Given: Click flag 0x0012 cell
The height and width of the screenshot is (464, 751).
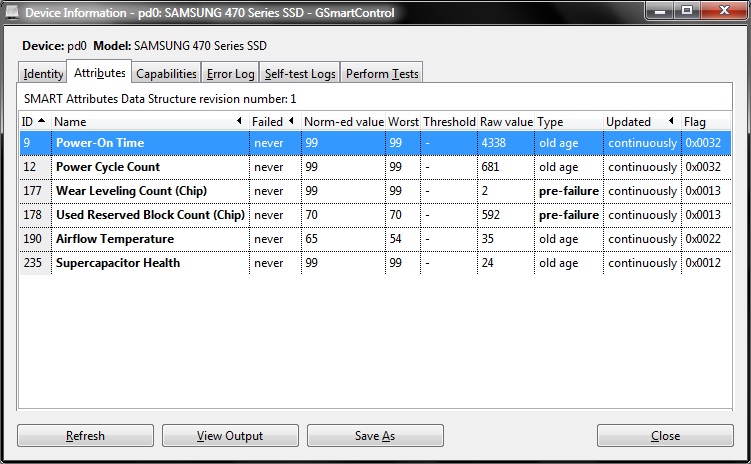Looking at the screenshot, I should click(706, 263).
